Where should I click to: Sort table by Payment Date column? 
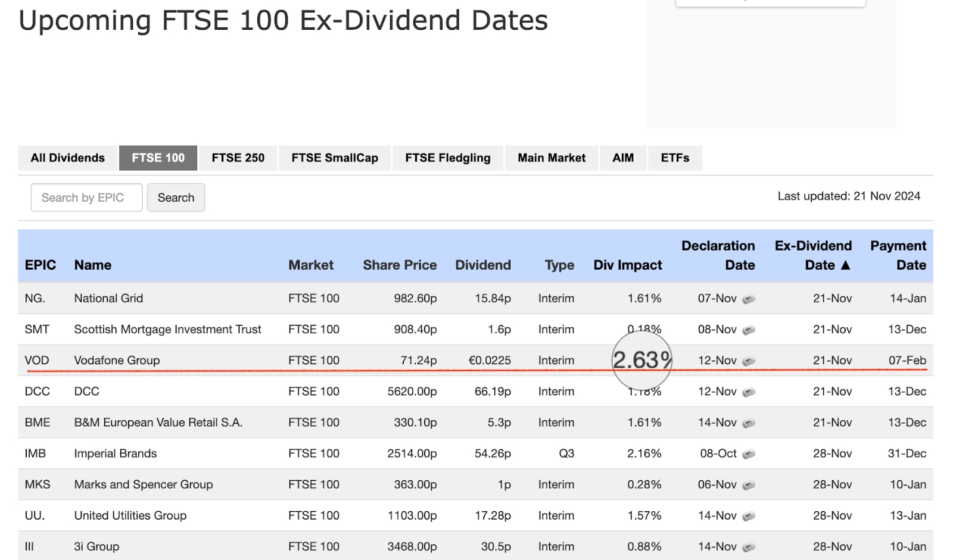tap(898, 255)
